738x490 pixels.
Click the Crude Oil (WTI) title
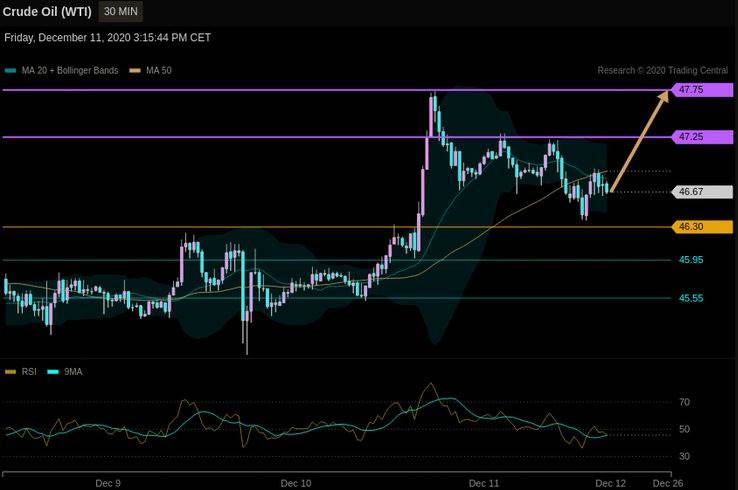pos(47,12)
